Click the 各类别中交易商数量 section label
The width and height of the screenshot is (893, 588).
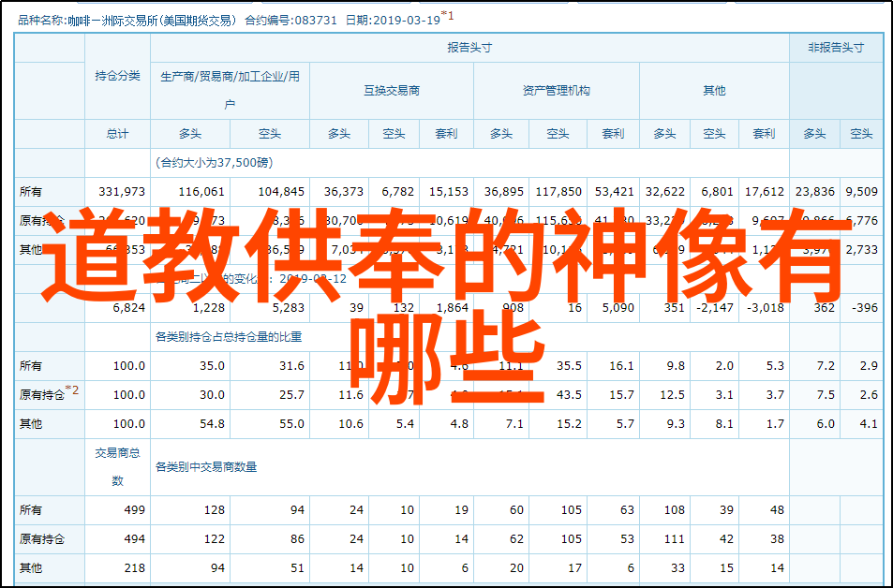[x=206, y=466]
